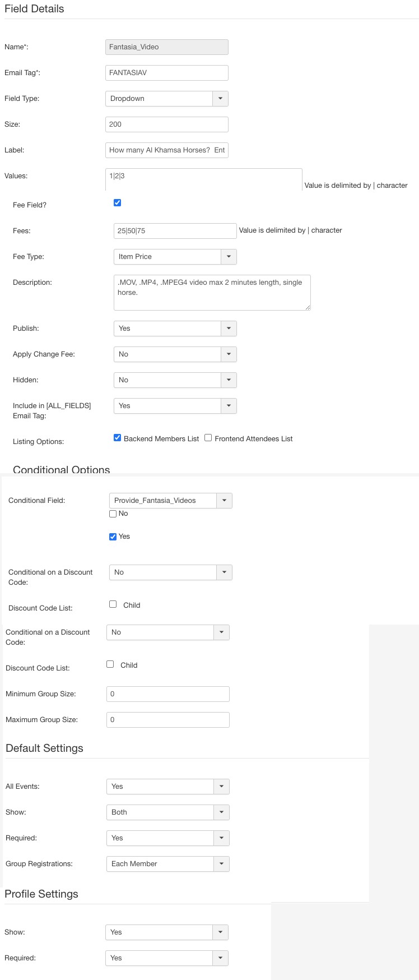
Task: Check the No conditional option
Action: coord(113,514)
